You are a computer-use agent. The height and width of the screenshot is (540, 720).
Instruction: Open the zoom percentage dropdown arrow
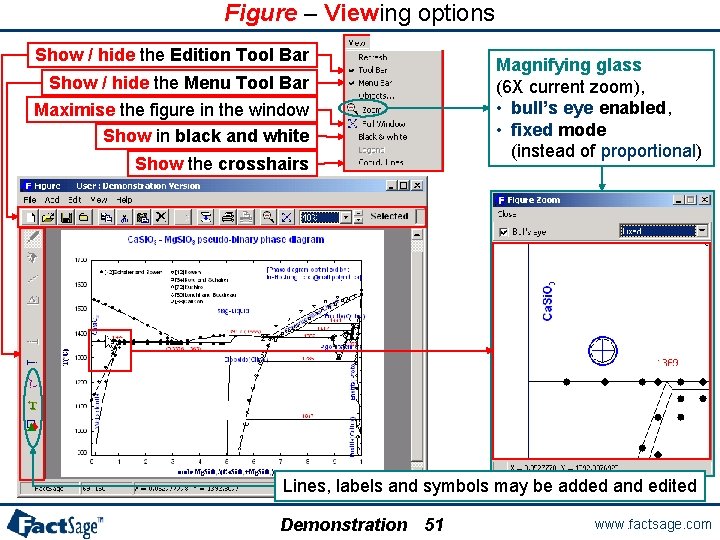(x=346, y=217)
